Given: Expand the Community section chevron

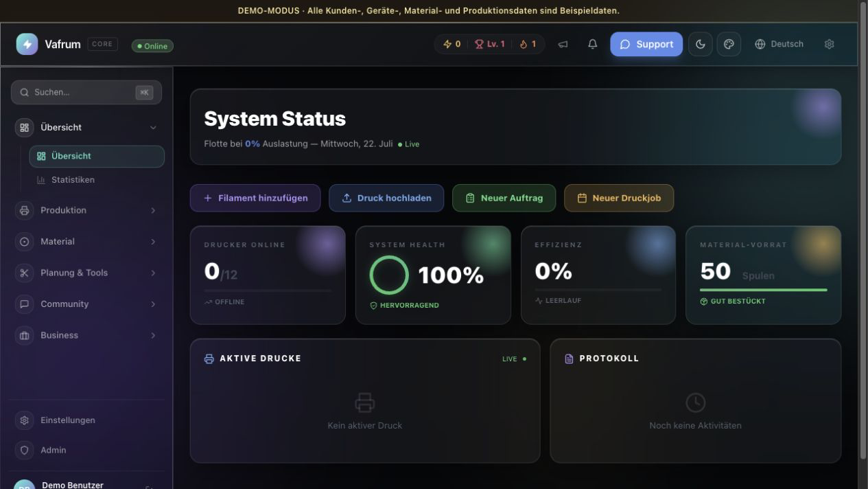Looking at the screenshot, I should (153, 304).
